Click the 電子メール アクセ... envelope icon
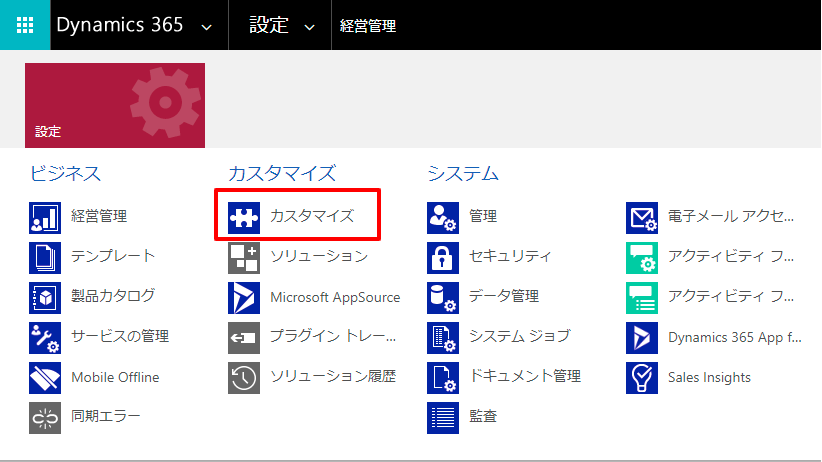The image size is (822, 462). click(x=642, y=218)
